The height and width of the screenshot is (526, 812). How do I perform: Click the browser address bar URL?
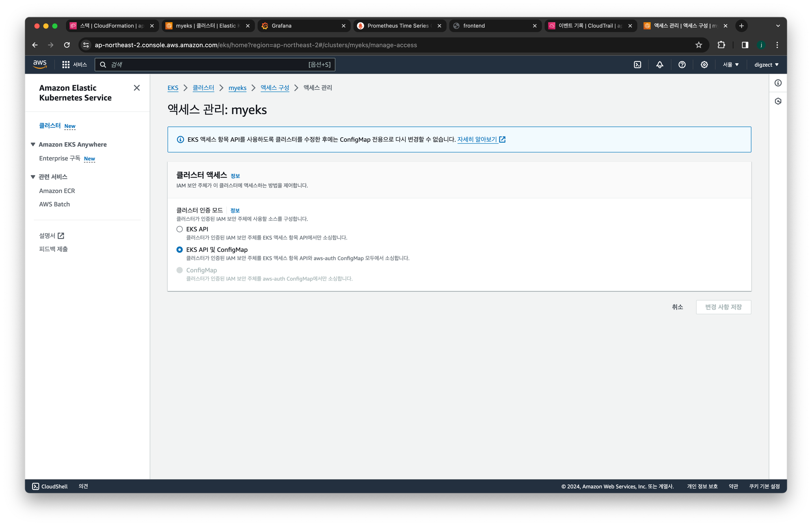click(x=256, y=45)
